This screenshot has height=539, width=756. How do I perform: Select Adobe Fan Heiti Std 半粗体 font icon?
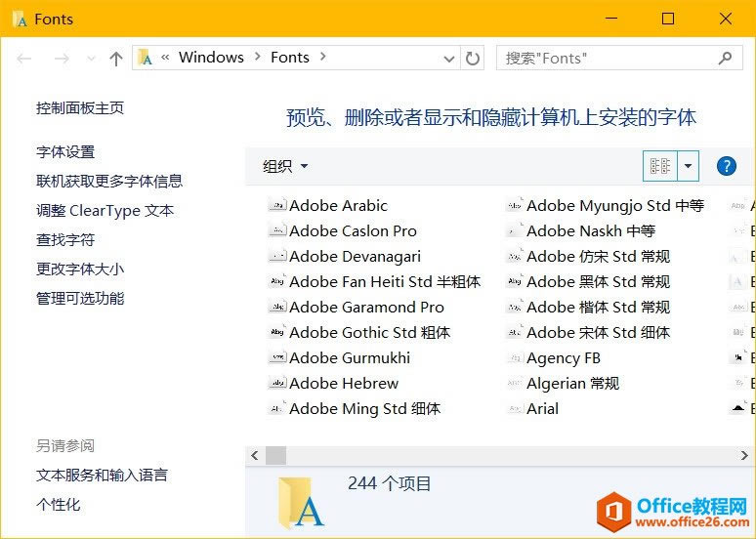click(277, 281)
